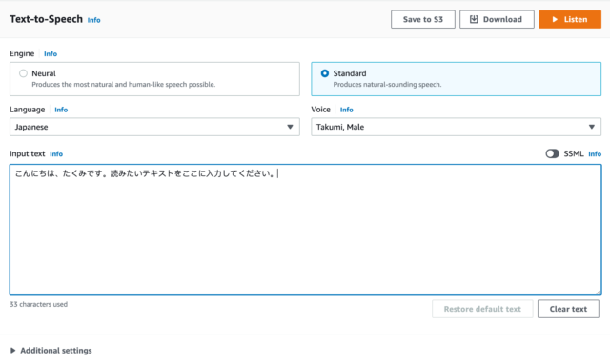The width and height of the screenshot is (610, 364).
Task: Click Restore default text button
Action: pyautogui.click(x=482, y=309)
